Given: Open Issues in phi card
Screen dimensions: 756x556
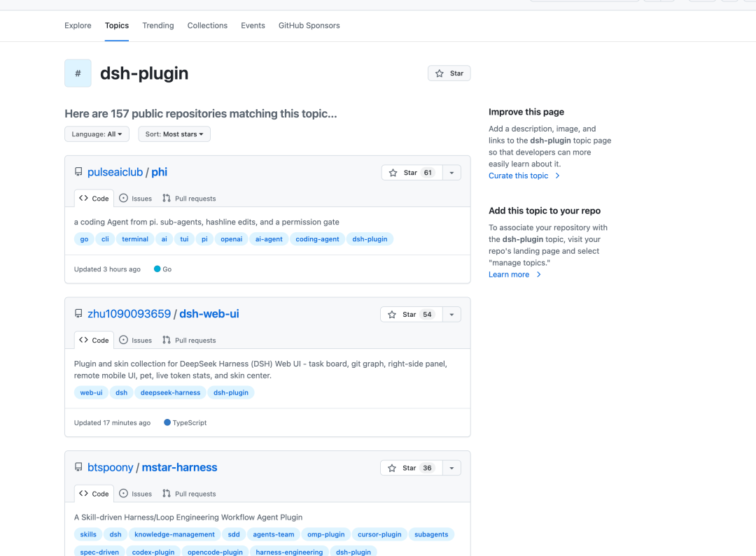Looking at the screenshot, I should (136, 198).
